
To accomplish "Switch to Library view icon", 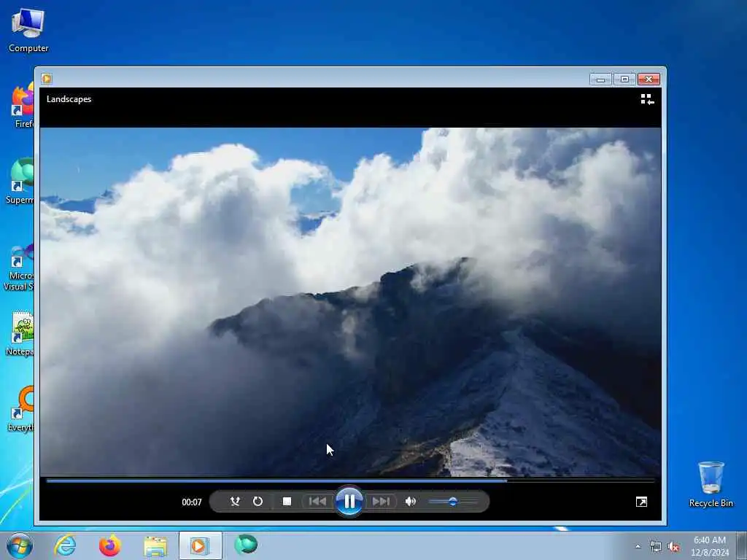I will 647,99.
